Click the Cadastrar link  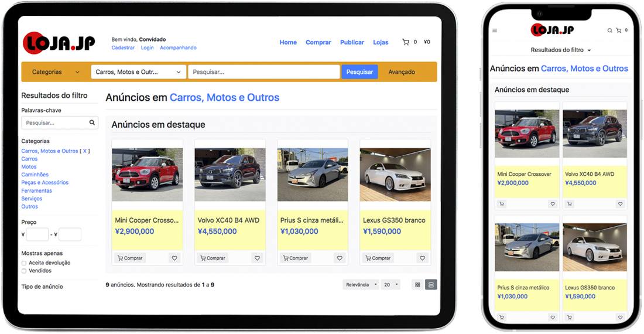123,47
